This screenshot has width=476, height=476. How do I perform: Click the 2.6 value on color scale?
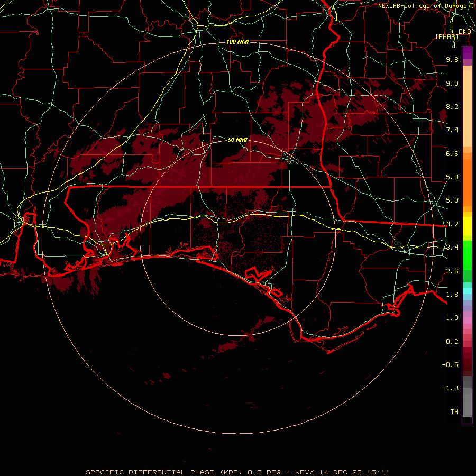coord(452,271)
